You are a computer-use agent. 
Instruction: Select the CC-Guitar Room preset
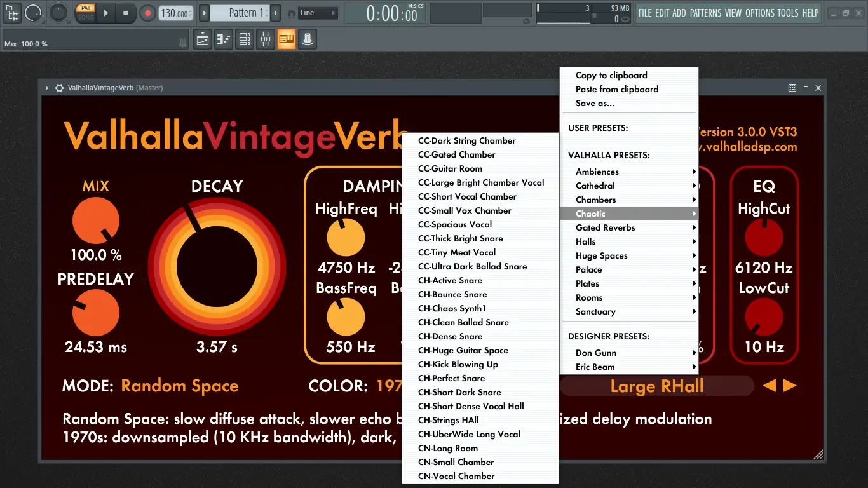[480, 168]
